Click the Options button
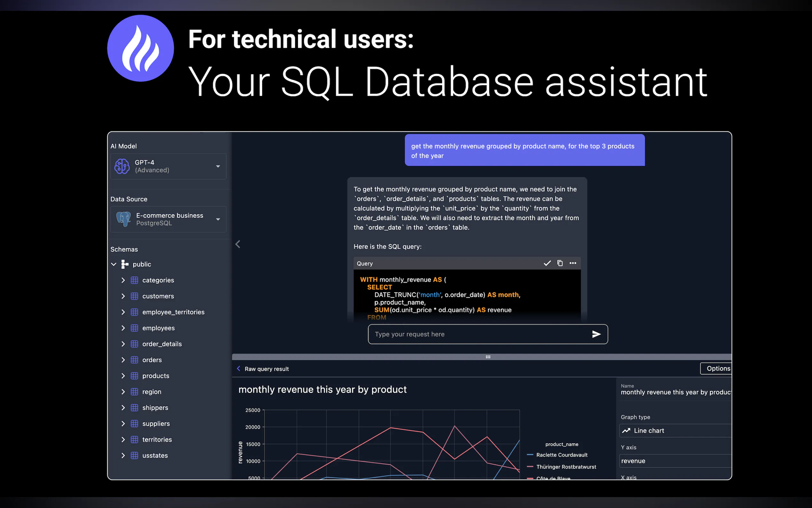 click(x=718, y=368)
